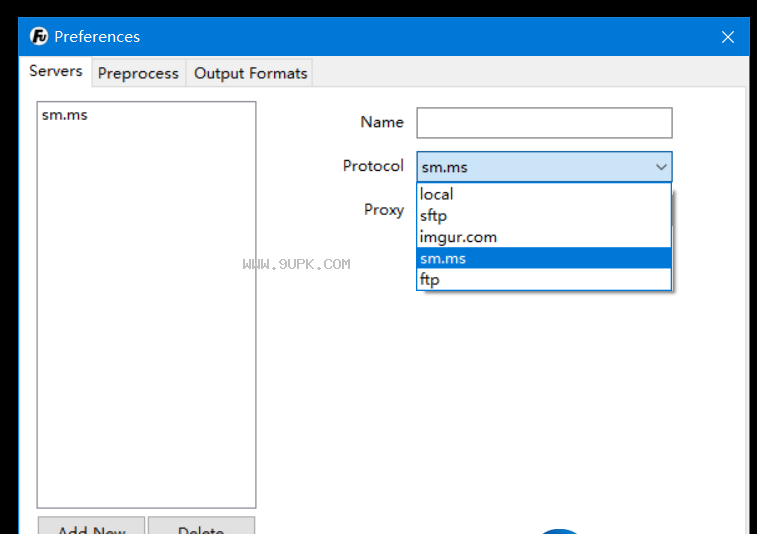Choose imgur.com from the Protocol list
This screenshot has height=534, width=757.
(544, 237)
